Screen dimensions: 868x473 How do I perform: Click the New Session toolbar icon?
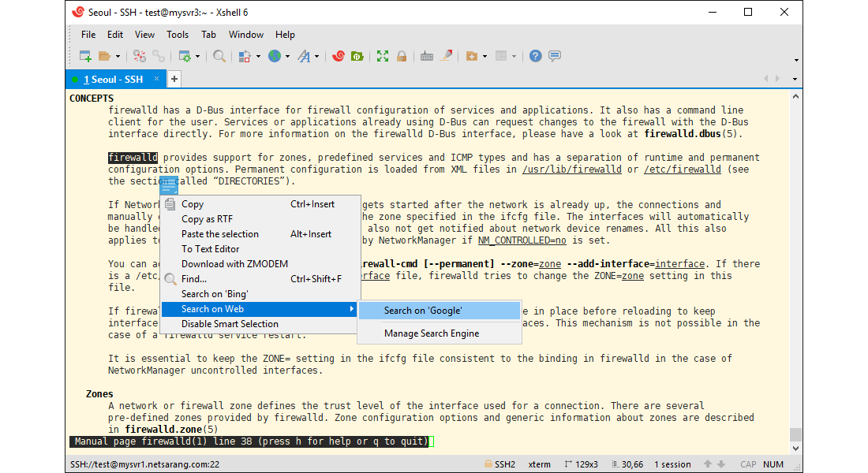pos(85,56)
